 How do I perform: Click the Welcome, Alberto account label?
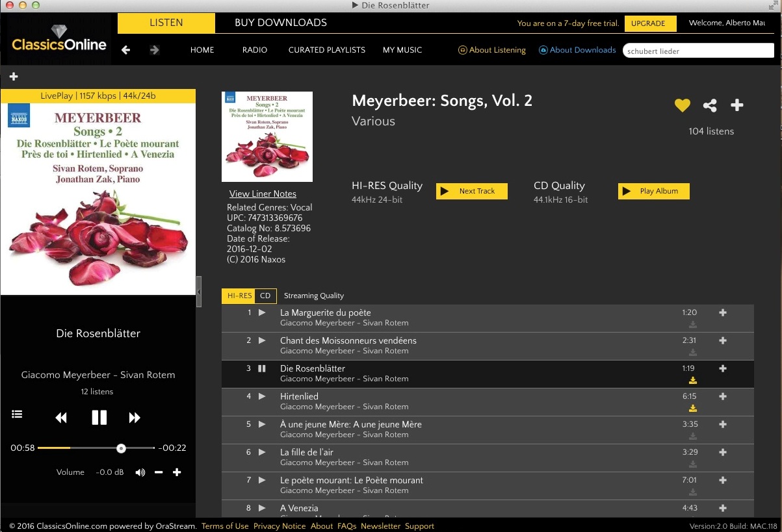tap(727, 23)
